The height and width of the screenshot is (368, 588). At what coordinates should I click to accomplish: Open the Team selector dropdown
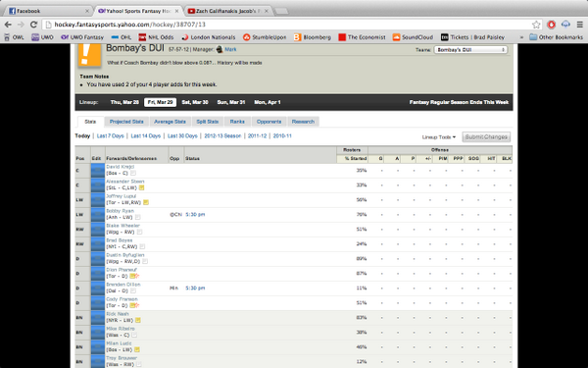point(470,50)
